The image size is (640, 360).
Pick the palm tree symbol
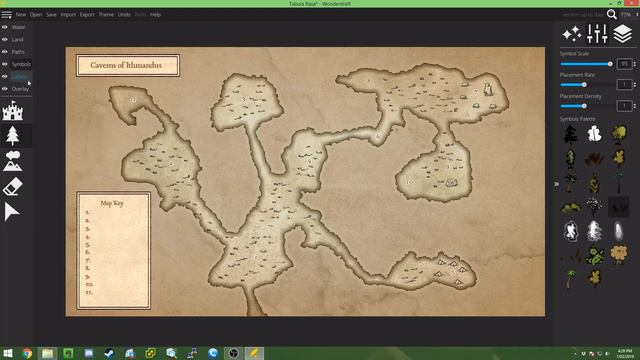pos(570,279)
